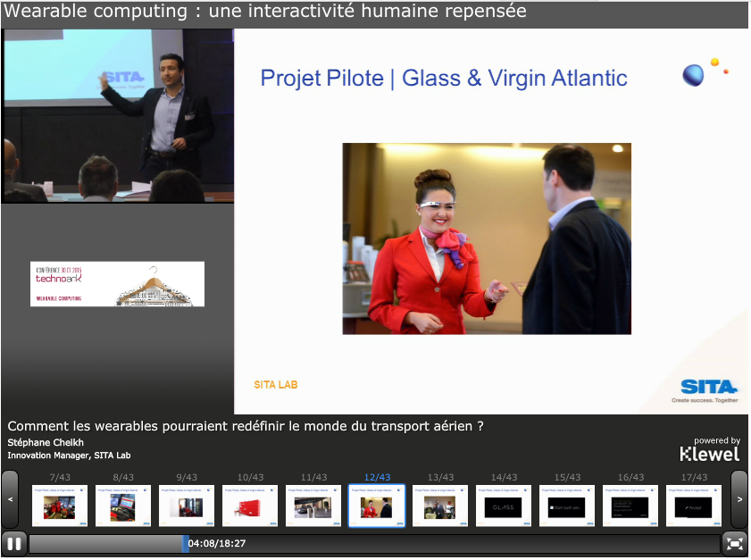Click 'Innovation Manager, SITA Lab' text
This screenshot has height=560, width=751.
pos(69,456)
